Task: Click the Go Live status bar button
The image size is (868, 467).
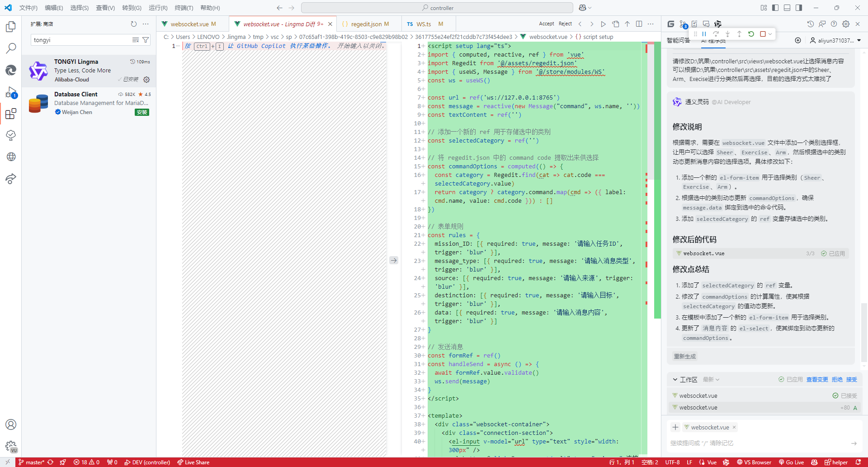Action: click(x=791, y=462)
